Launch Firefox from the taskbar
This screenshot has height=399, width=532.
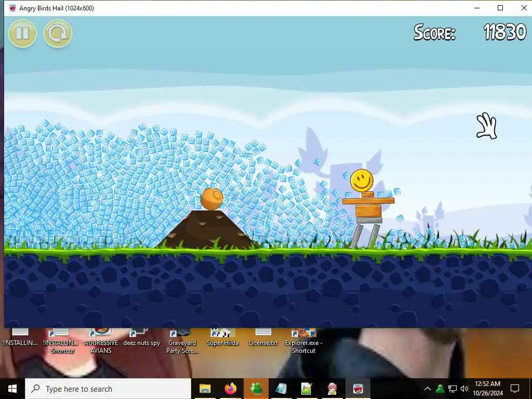[230, 389]
